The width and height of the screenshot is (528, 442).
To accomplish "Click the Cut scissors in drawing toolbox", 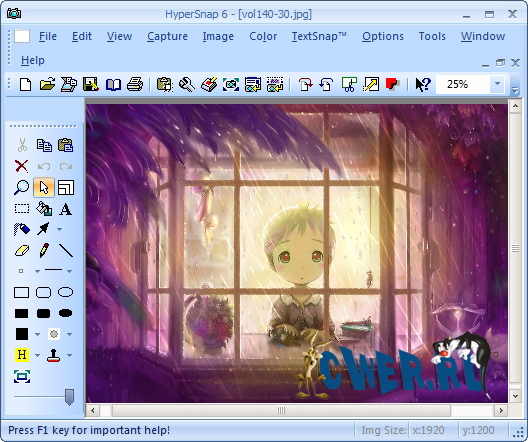I will click(22, 145).
